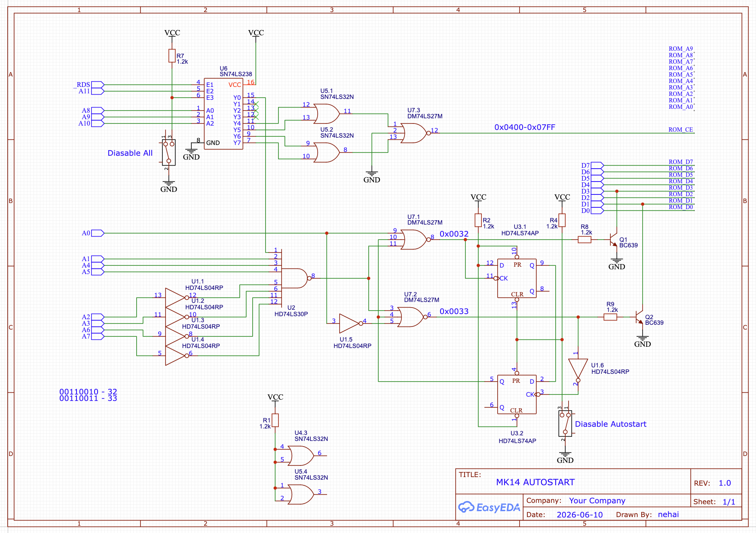Click the U7.1 DM74LS27M NOR gate

[415, 240]
